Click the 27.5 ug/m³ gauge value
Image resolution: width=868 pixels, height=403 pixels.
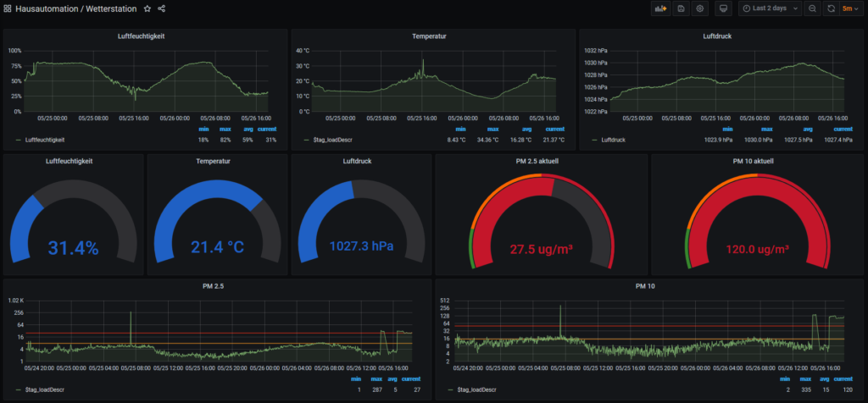[x=542, y=249]
